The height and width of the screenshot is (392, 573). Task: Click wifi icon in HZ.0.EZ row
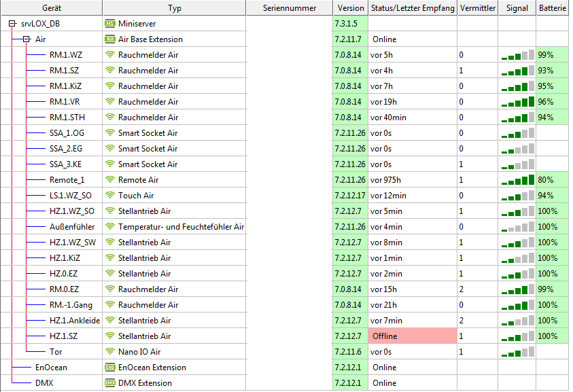point(110,274)
